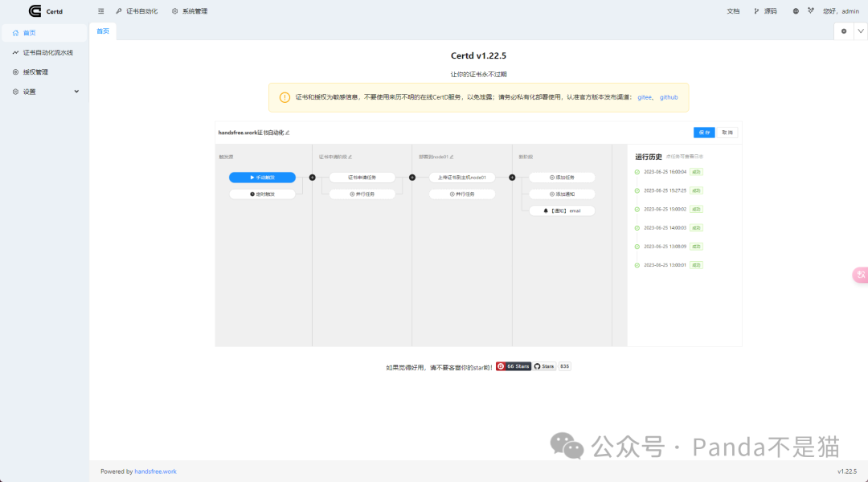Open the github link in the notice
Image resolution: width=868 pixels, height=482 pixels.
pos(669,97)
